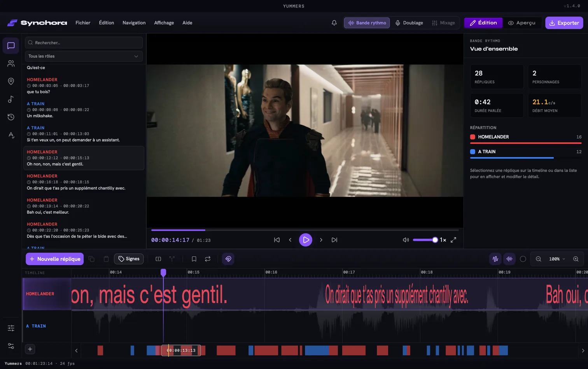Zoom in the timeline
The image size is (588, 369).
pos(576,259)
